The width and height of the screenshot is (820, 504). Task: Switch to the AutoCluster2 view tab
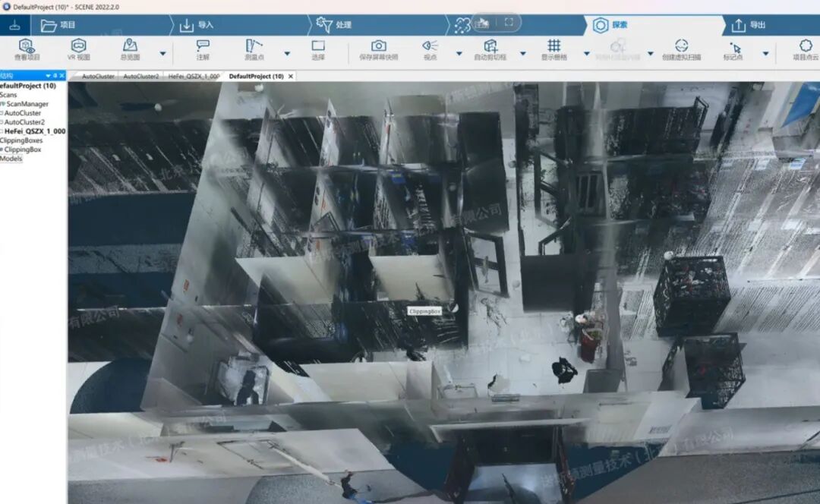click(141, 77)
